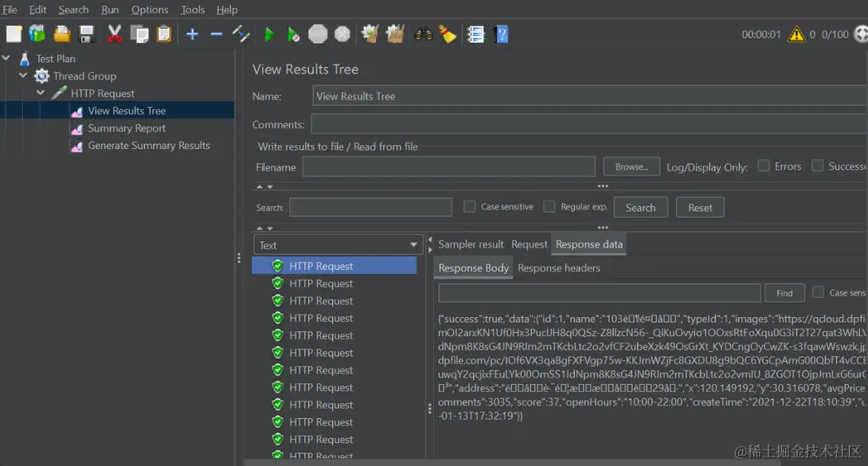Viewport: 868px width, 466px height.
Task: Click the Thread Group gear icon
Action: [42, 76]
